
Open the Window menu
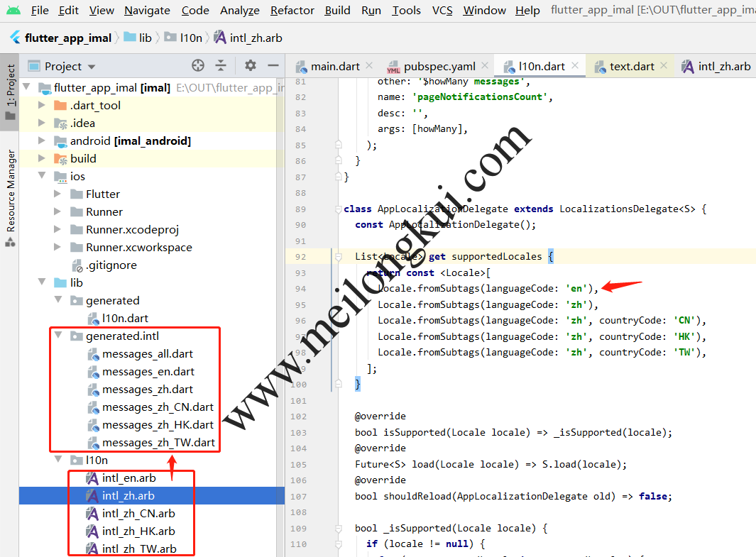485,10
